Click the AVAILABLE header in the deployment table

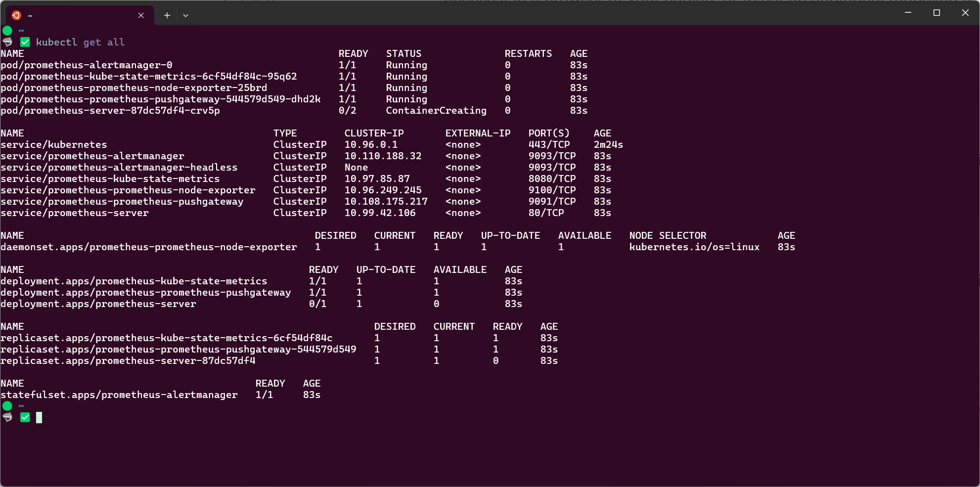460,269
